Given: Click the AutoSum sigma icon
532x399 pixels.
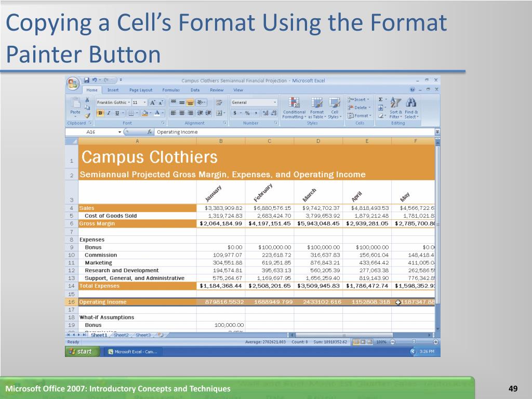Looking at the screenshot, I should 381,100.
